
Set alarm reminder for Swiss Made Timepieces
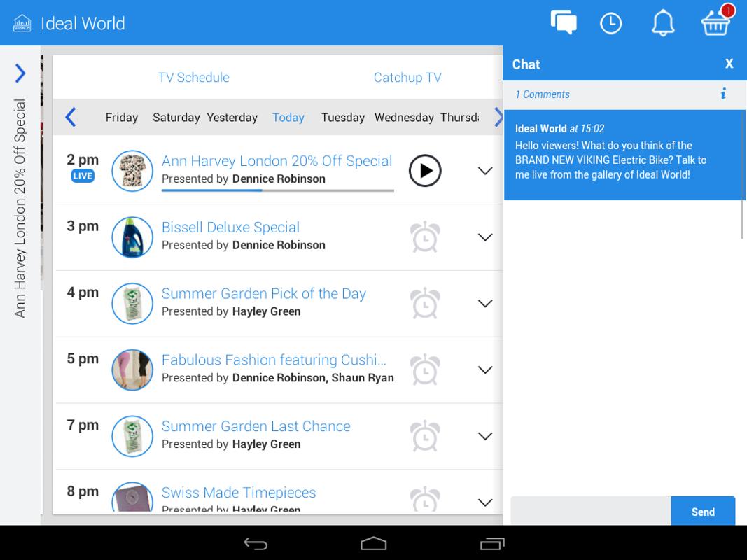pos(425,499)
